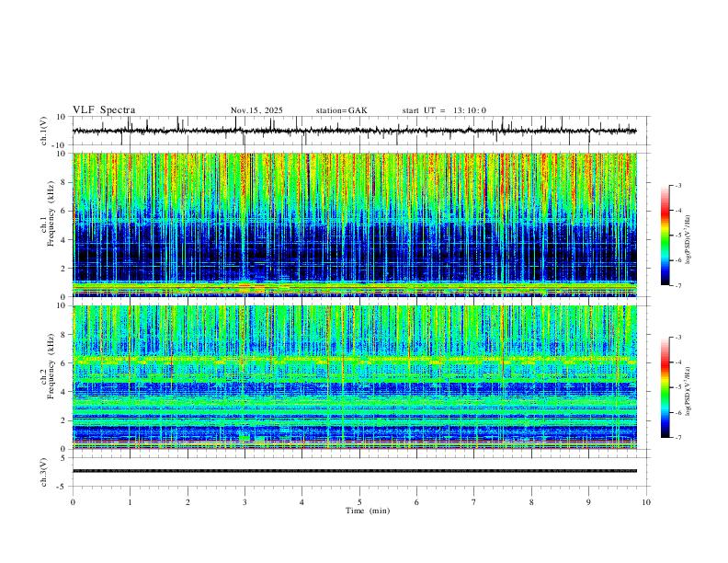Screen dimensions: 728x563
Task: Click the time axis tick '9'
Action: click(588, 502)
